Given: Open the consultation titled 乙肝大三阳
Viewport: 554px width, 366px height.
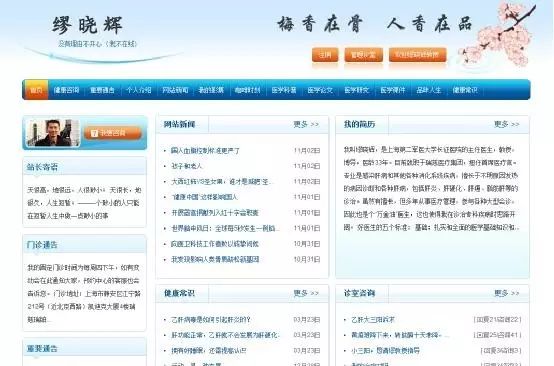Looking at the screenshot, I should coord(373,320).
